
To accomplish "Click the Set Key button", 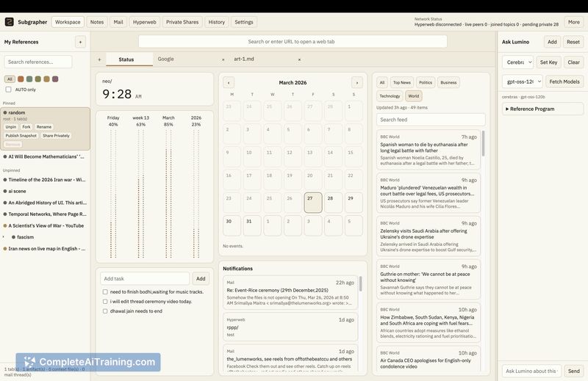I will pos(548,62).
